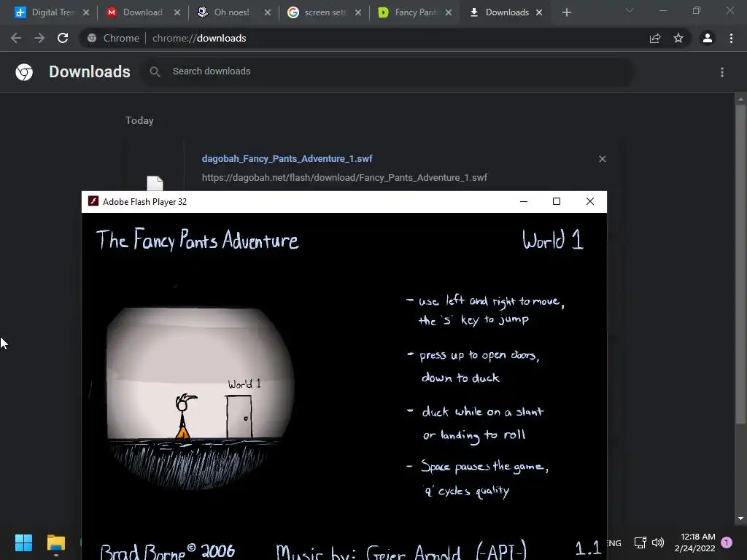Viewport: 747px width, 560px height.
Task: Maximize the Adobe Flash Player window
Action: (557, 201)
